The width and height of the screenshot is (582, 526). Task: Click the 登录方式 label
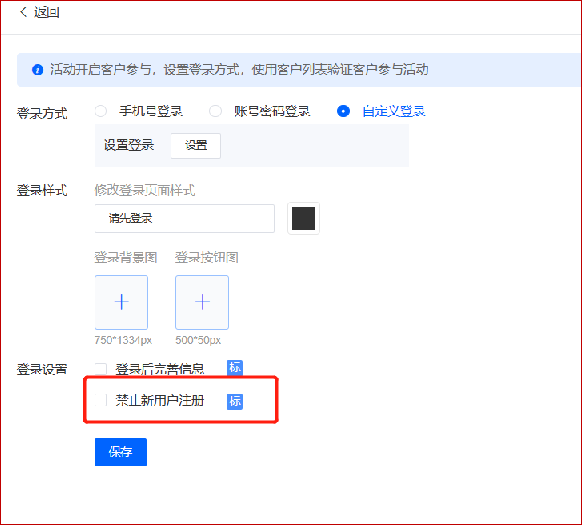tap(42, 113)
